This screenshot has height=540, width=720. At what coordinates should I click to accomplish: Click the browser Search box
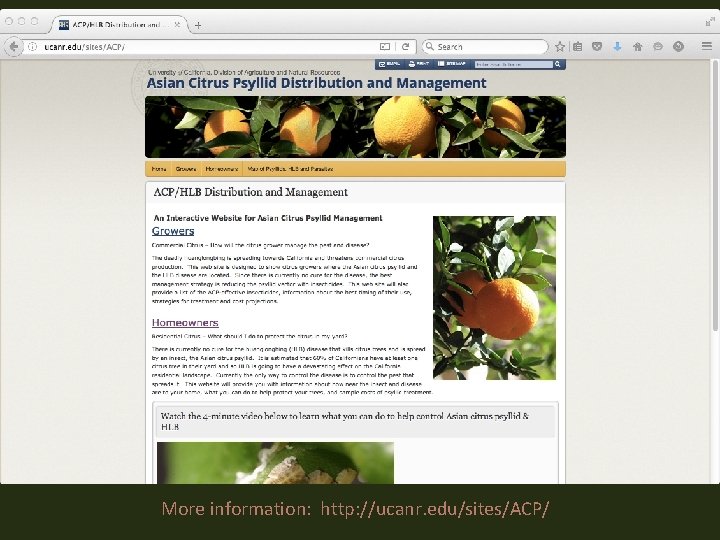485,46
